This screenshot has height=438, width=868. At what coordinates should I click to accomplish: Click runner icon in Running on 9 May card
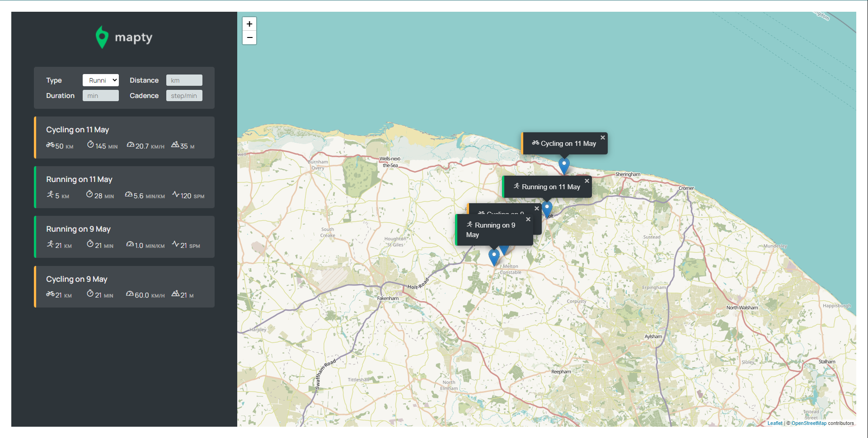pos(50,244)
